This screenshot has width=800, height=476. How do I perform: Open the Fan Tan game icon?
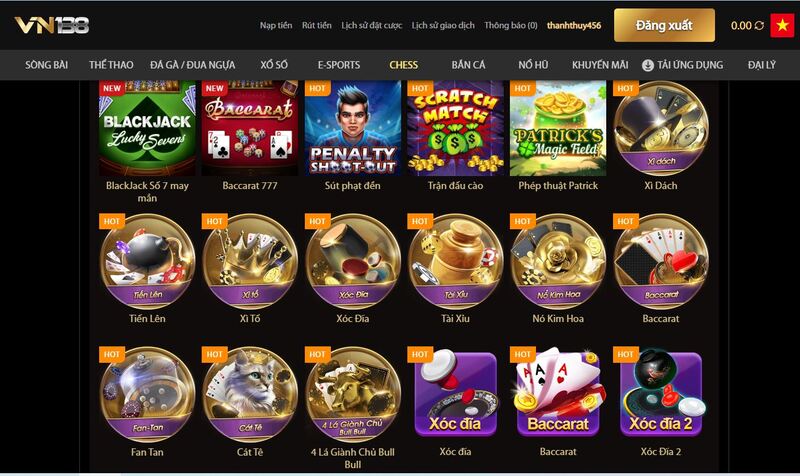click(x=147, y=394)
